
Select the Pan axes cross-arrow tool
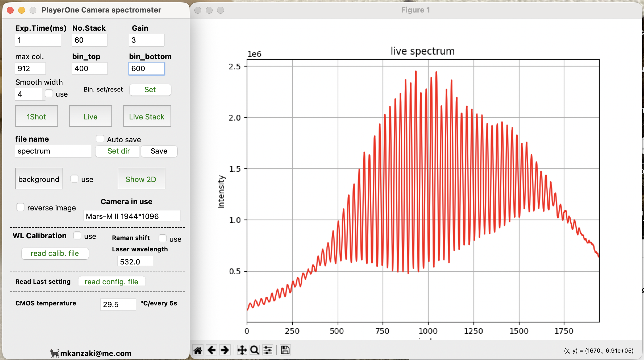242,350
